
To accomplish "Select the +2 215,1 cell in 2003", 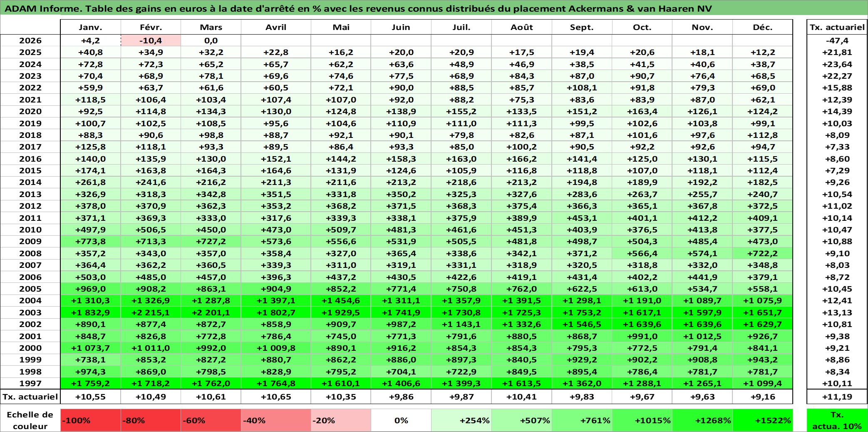I will click(151, 312).
